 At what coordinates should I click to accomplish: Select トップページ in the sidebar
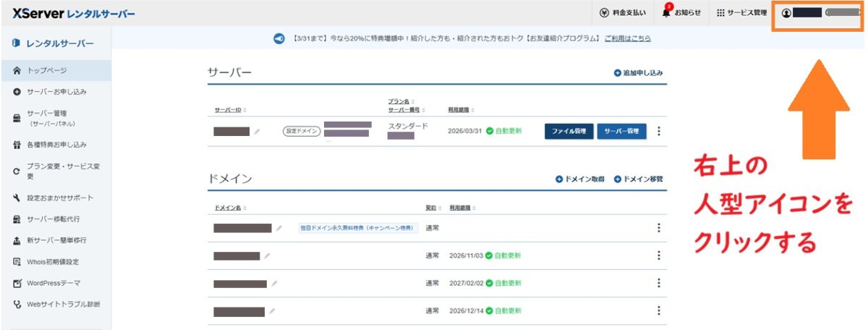(x=56, y=71)
